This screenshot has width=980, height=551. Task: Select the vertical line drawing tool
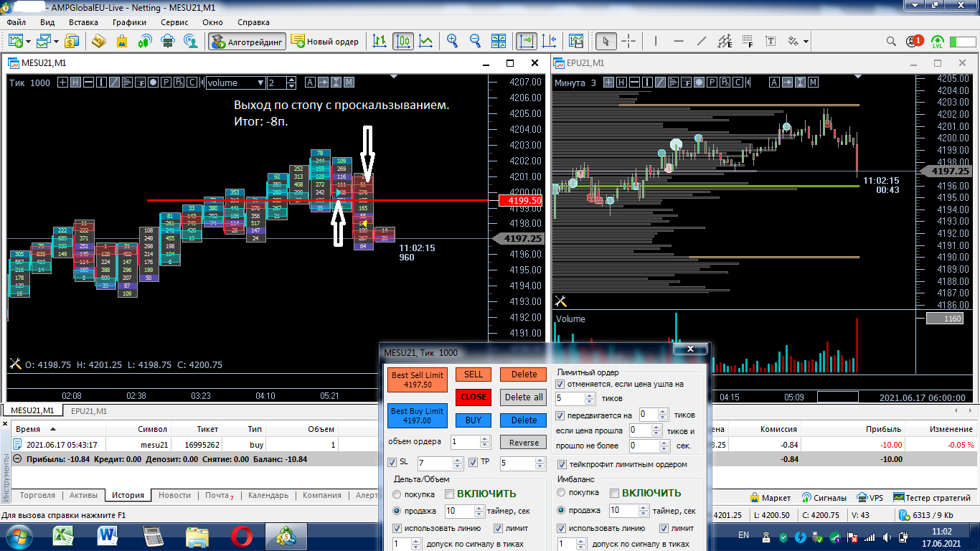point(657,41)
